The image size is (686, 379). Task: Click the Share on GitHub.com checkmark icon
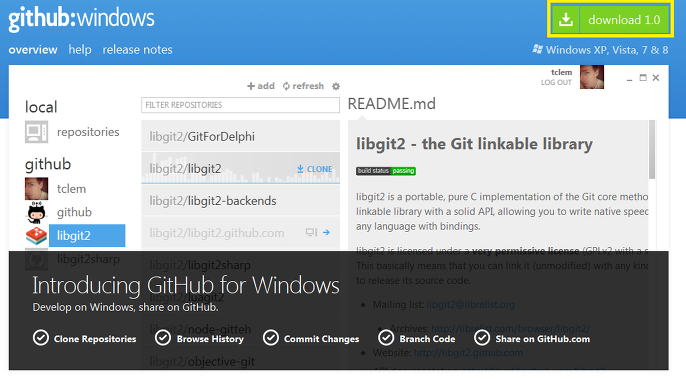[x=482, y=338]
